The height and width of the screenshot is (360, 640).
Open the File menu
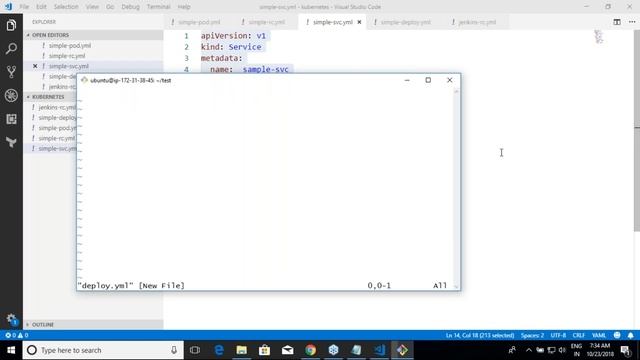[24, 7]
